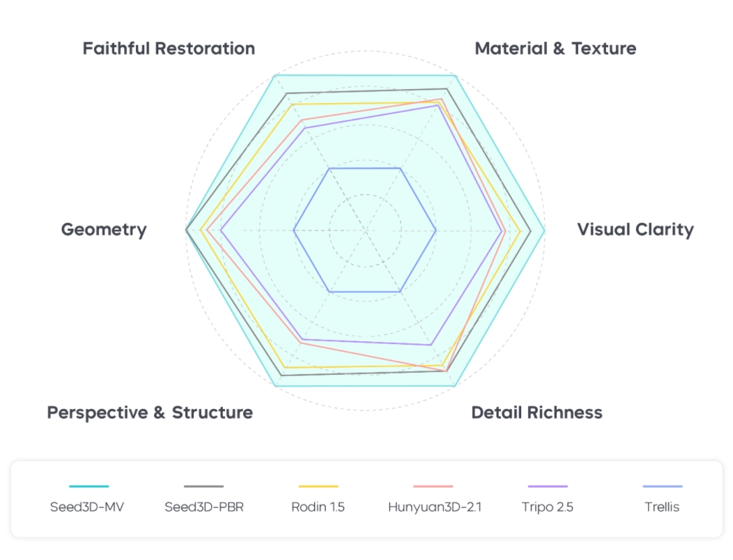Click the Trellis blue legend line
Image resolution: width=733 pixels, height=560 pixels.
tap(662, 486)
